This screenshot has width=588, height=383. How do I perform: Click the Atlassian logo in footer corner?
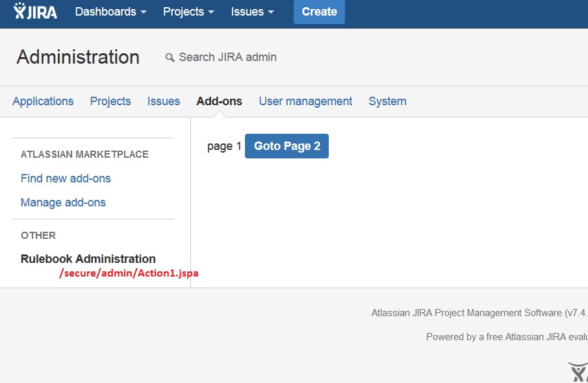pyautogui.click(x=578, y=372)
